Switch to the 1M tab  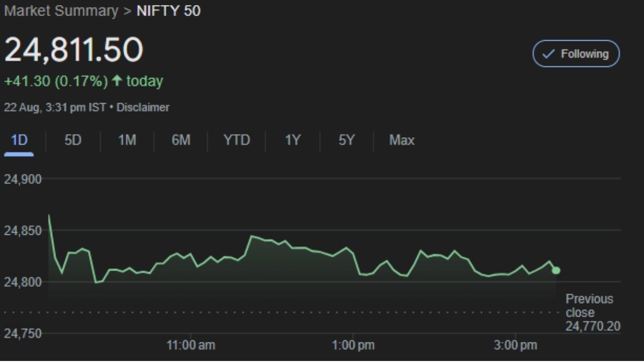click(127, 140)
